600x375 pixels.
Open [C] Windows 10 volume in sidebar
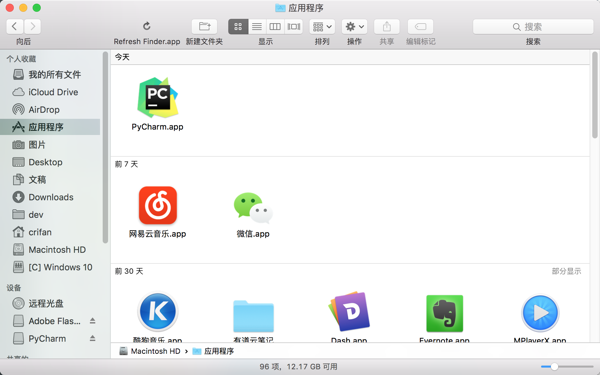[51, 267]
